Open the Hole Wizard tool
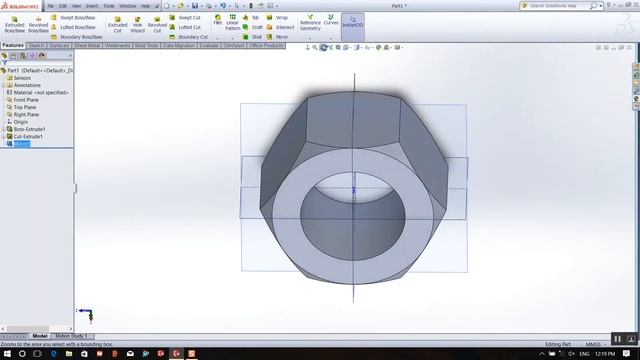The height and width of the screenshot is (360, 640). click(x=138, y=24)
